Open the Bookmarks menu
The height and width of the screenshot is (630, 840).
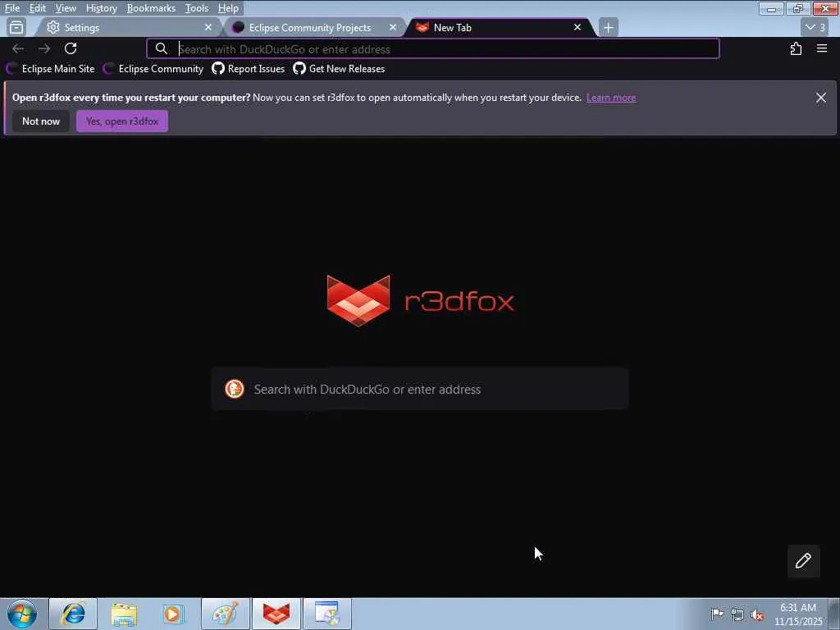[x=151, y=8]
